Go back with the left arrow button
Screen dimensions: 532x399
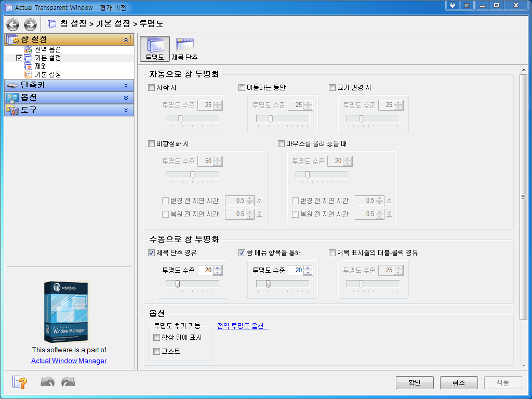(x=13, y=24)
